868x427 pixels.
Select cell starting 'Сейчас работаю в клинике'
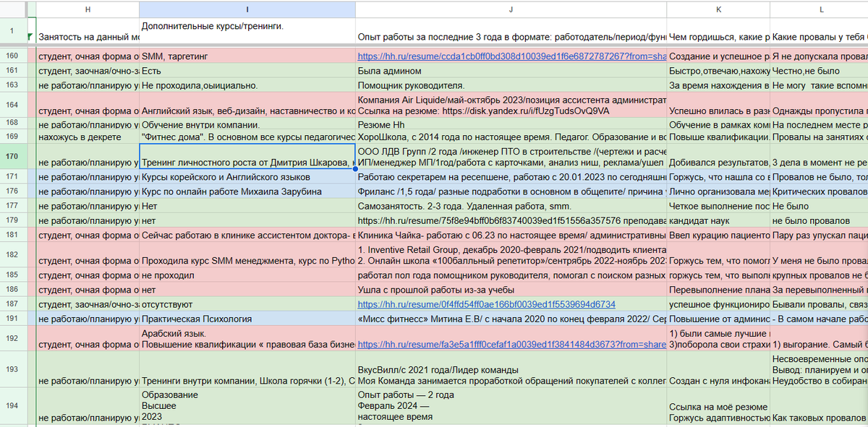pyautogui.click(x=247, y=235)
